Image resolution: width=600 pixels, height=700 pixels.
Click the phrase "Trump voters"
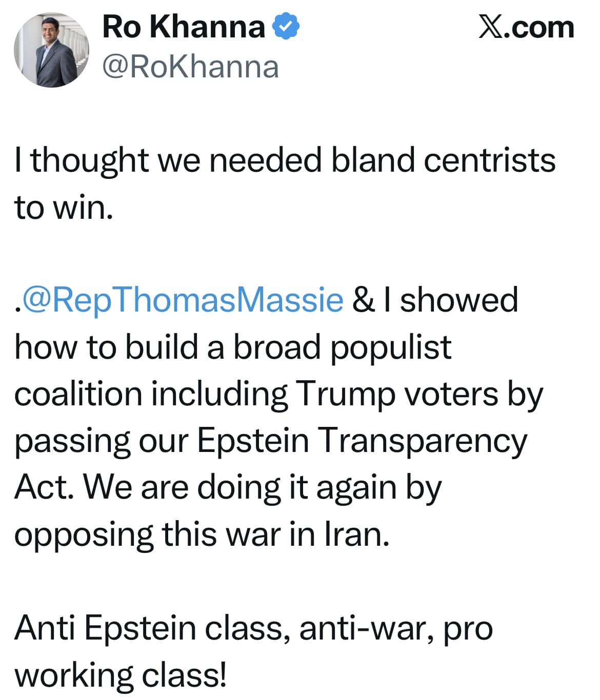coord(396,394)
